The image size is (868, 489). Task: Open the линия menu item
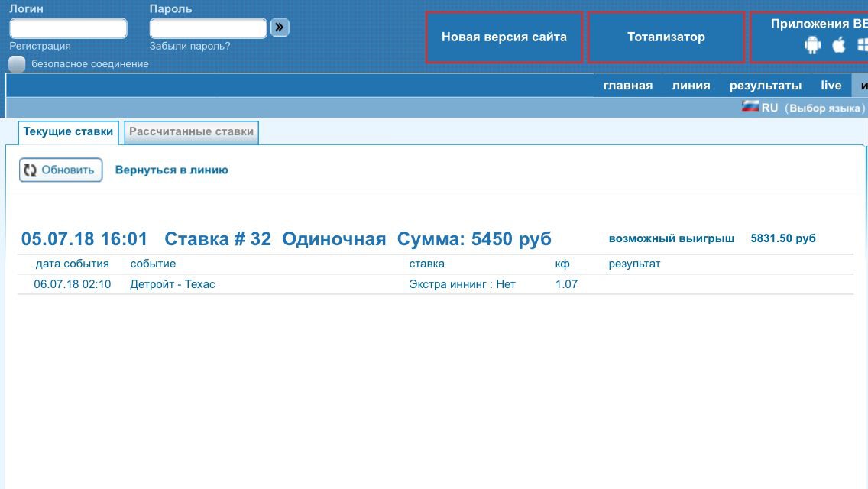691,86
